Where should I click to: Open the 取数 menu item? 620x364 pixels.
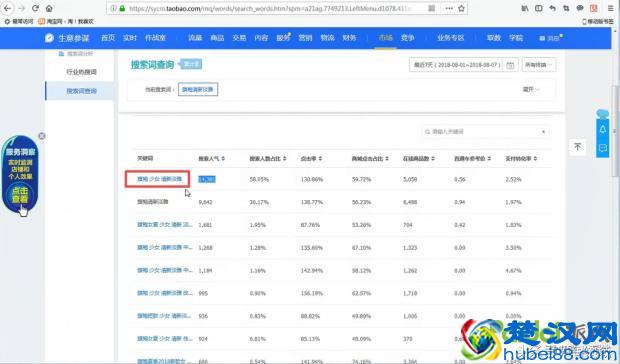coord(494,38)
